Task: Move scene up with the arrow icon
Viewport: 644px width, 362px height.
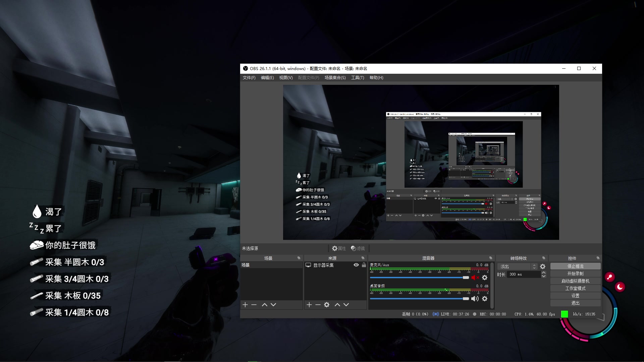Action: tap(265, 305)
